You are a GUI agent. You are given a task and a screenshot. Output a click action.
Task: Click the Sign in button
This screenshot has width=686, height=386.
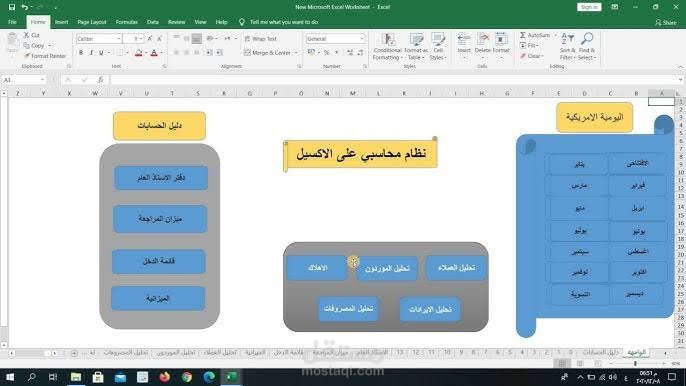click(589, 7)
